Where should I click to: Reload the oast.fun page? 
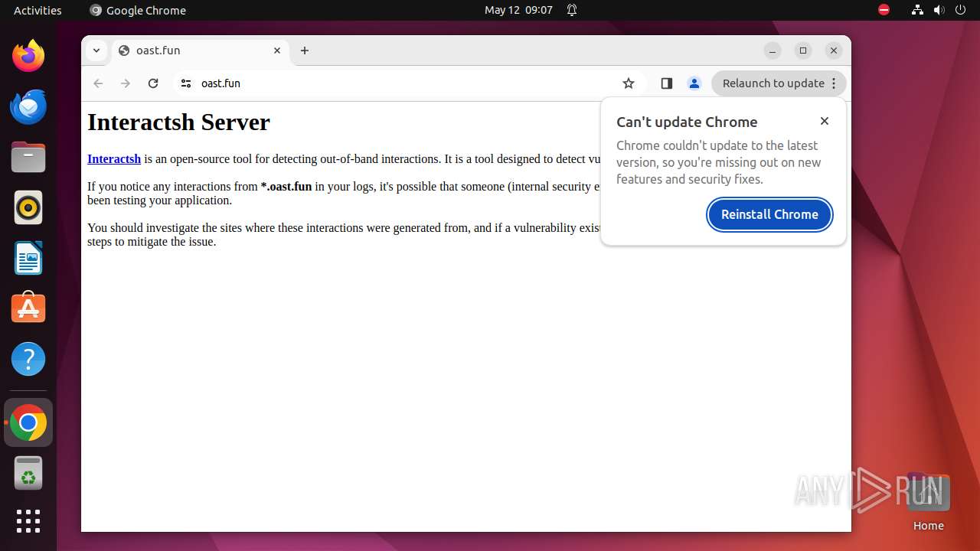(x=153, y=83)
